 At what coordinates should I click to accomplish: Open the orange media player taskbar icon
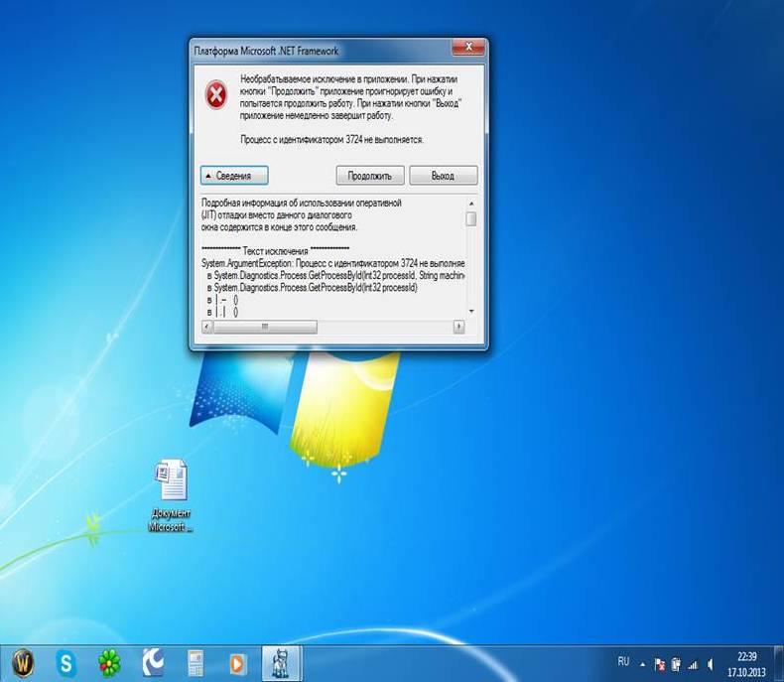click(x=238, y=663)
